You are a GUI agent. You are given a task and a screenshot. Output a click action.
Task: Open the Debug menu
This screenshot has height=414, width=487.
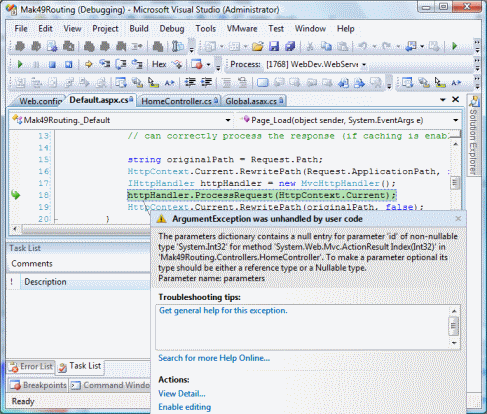(172, 29)
